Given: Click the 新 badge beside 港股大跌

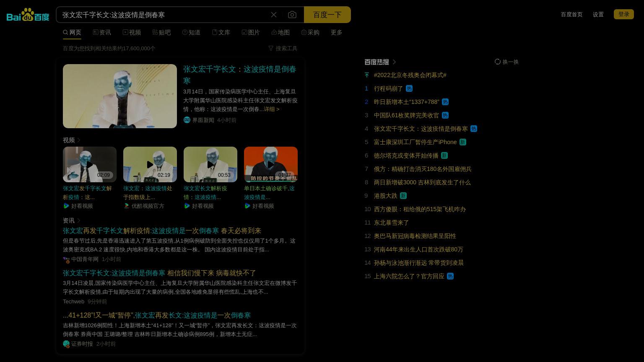Looking at the screenshot, I should pos(403,196).
